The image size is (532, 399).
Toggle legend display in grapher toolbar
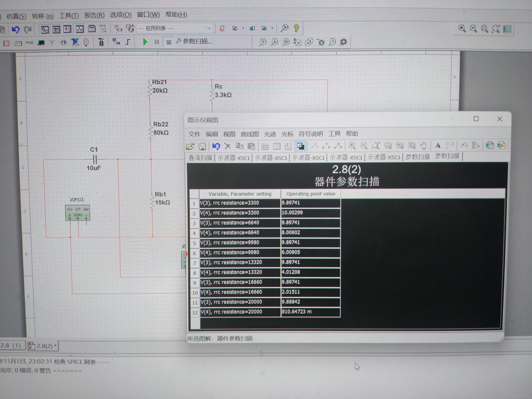tap(277, 146)
